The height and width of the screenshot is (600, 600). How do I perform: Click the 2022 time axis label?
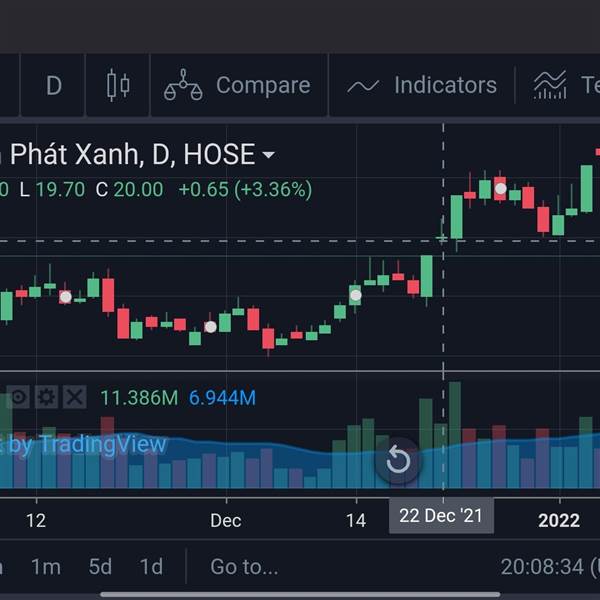559,520
